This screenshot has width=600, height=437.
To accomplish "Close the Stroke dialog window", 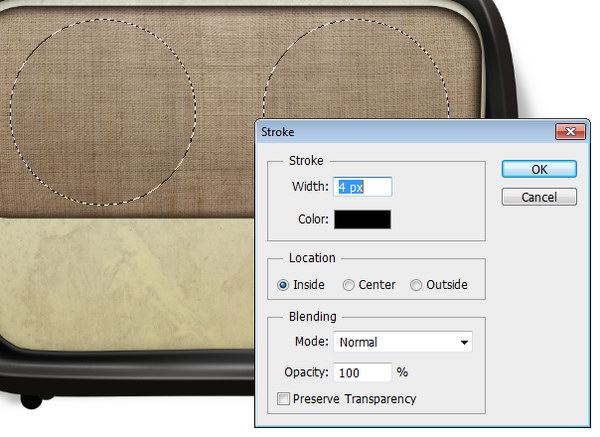I will click(x=570, y=132).
